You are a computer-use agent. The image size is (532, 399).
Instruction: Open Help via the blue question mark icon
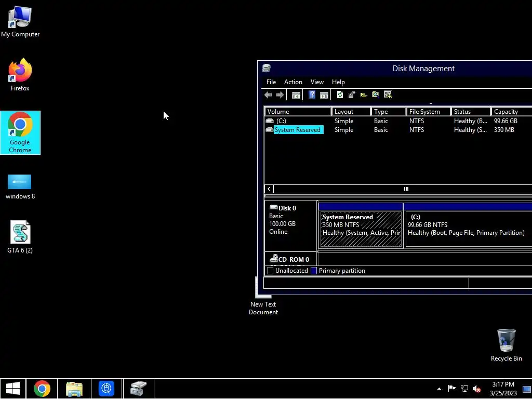tap(312, 95)
